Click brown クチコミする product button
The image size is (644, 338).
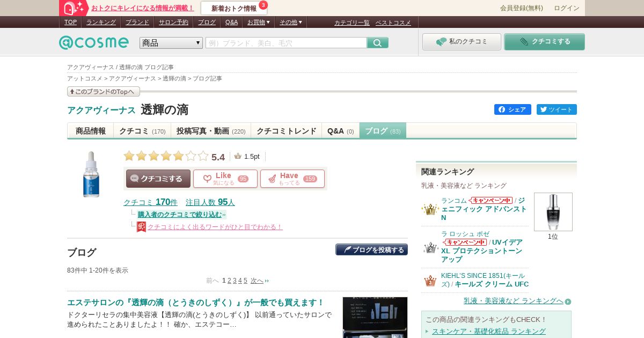tap(158, 179)
